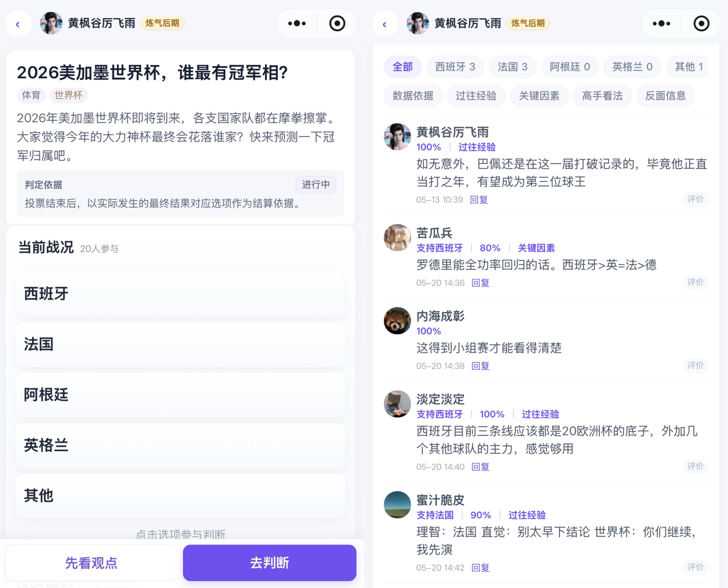Open 淡定淡定's avatar
The image size is (728, 588).
pos(397,404)
